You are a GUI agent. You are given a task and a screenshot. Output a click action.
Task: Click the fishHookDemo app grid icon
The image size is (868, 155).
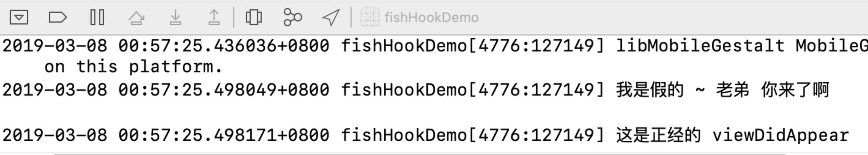pyautogui.click(x=370, y=17)
